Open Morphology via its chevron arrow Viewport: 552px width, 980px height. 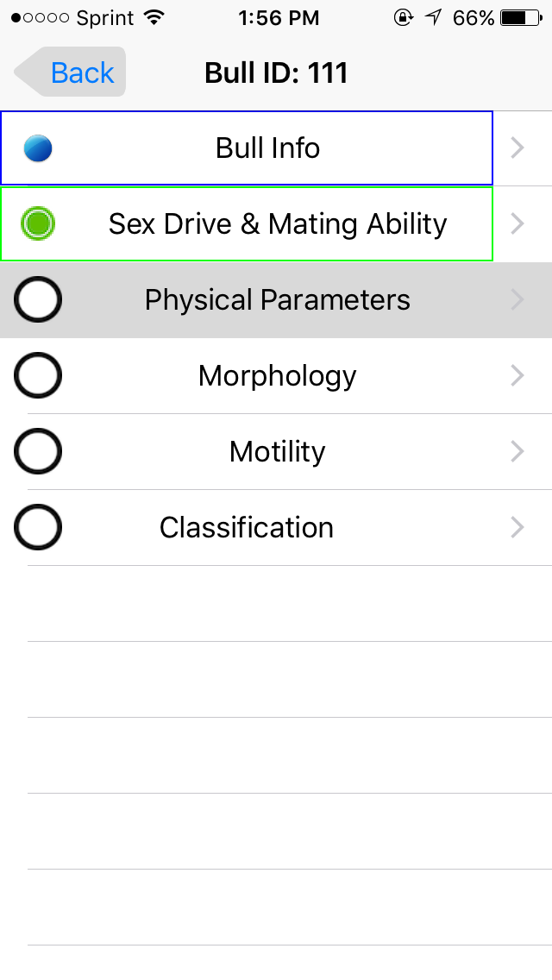pyautogui.click(x=517, y=376)
